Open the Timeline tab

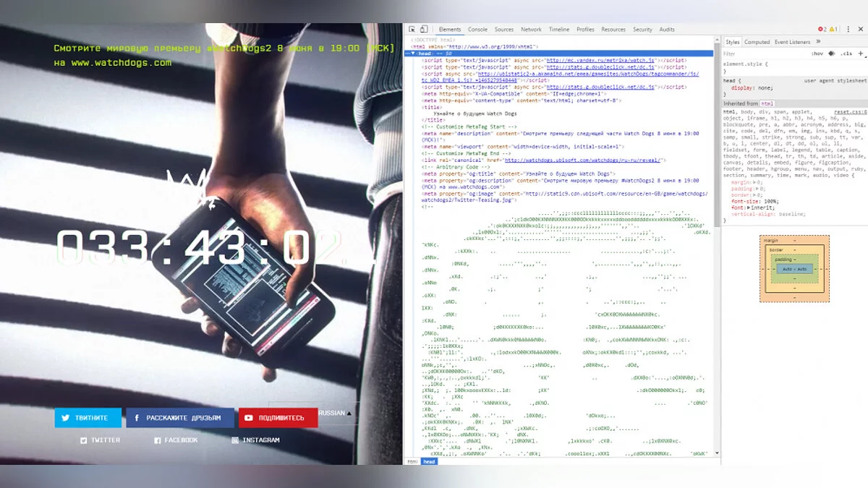pos(559,30)
